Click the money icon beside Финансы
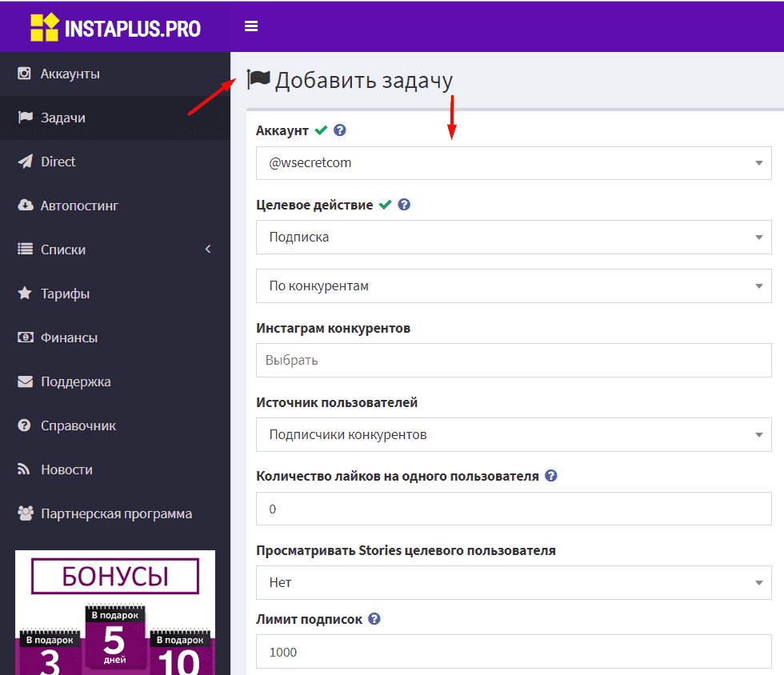This screenshot has width=784, height=675. point(25,337)
